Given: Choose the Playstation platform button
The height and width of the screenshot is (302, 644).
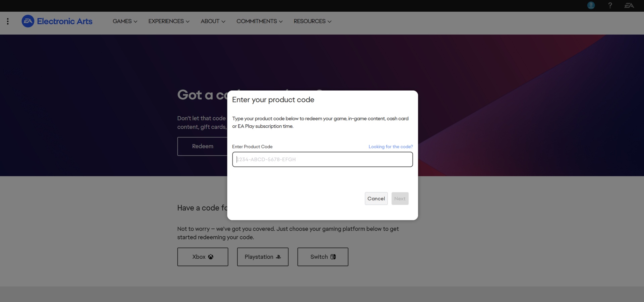Looking at the screenshot, I should click(x=263, y=257).
